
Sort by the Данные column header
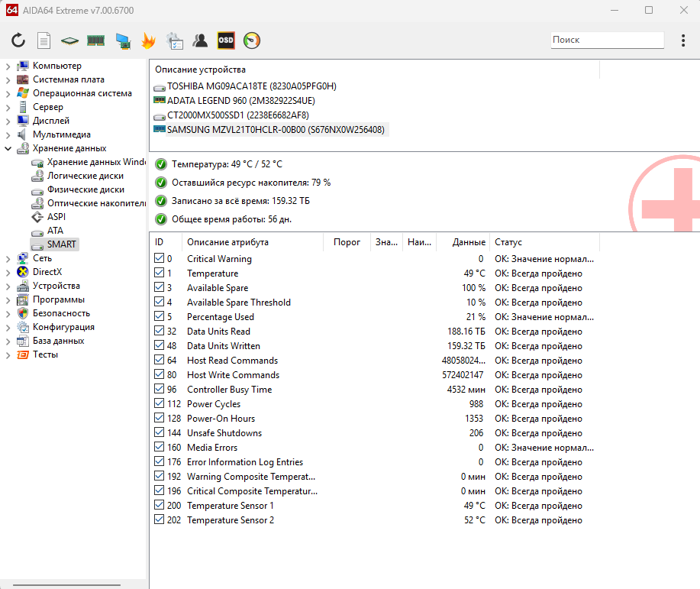pos(463,242)
